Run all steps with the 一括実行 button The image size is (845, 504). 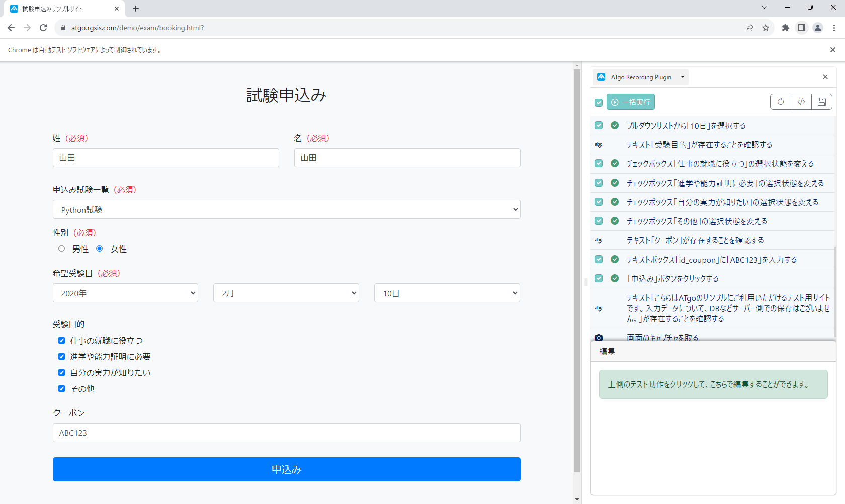(x=630, y=102)
